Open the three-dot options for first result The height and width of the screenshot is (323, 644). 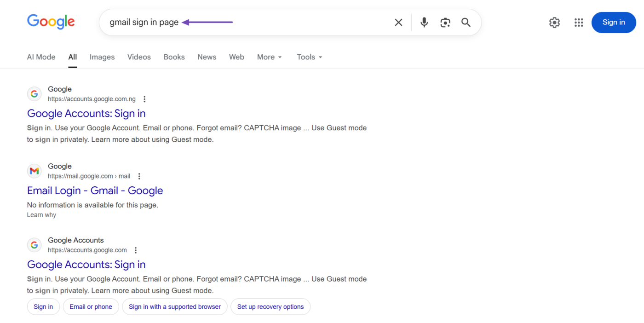[144, 98]
